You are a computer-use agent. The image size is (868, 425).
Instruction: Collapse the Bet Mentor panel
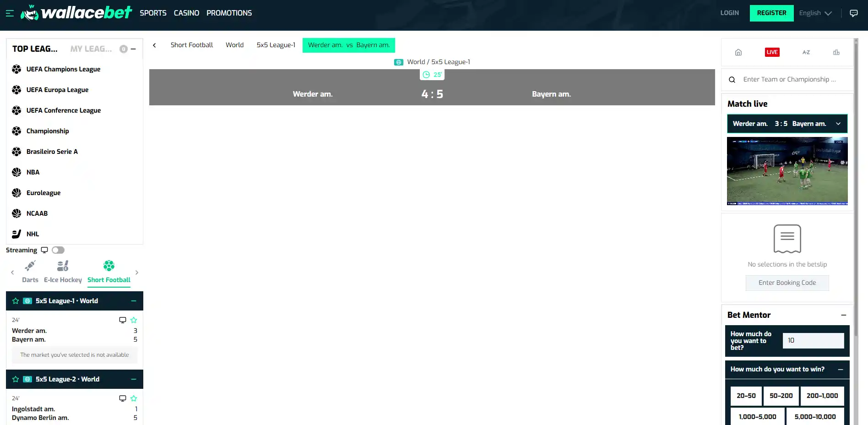(844, 315)
